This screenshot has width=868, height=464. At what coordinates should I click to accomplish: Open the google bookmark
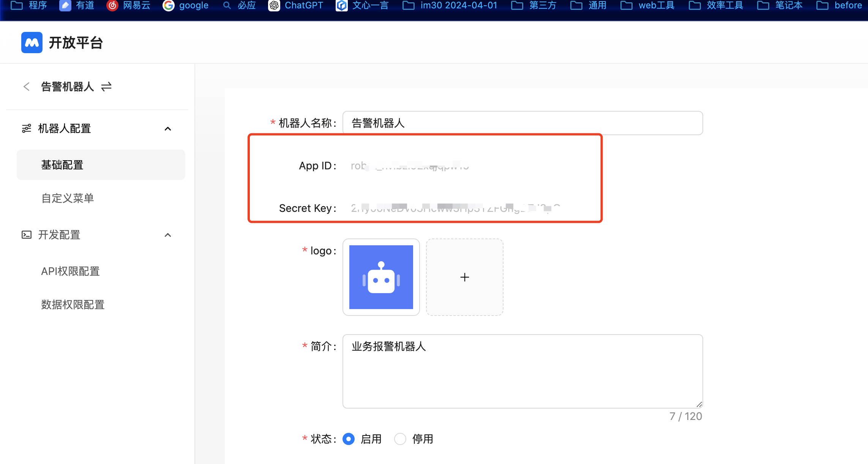pos(186,5)
